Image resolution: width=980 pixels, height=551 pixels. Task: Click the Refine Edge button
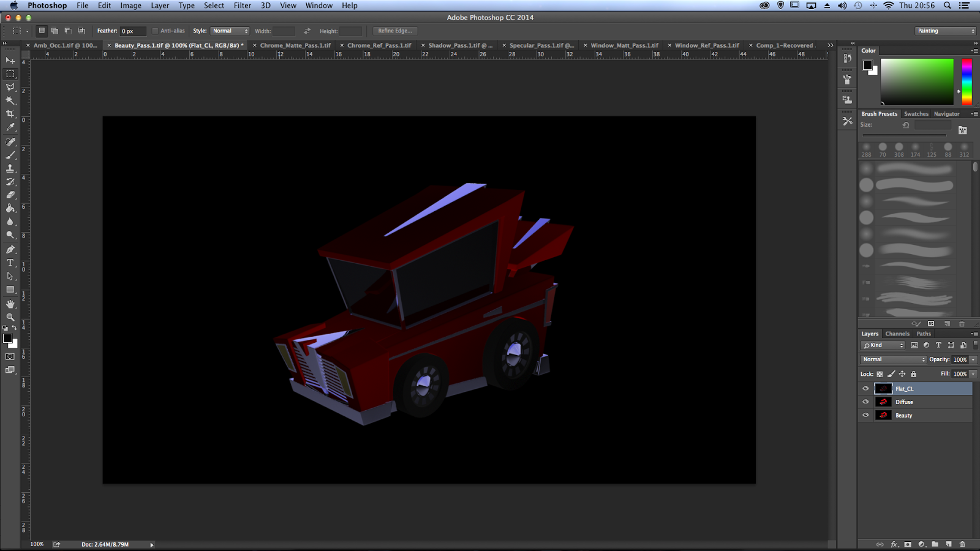tap(395, 31)
